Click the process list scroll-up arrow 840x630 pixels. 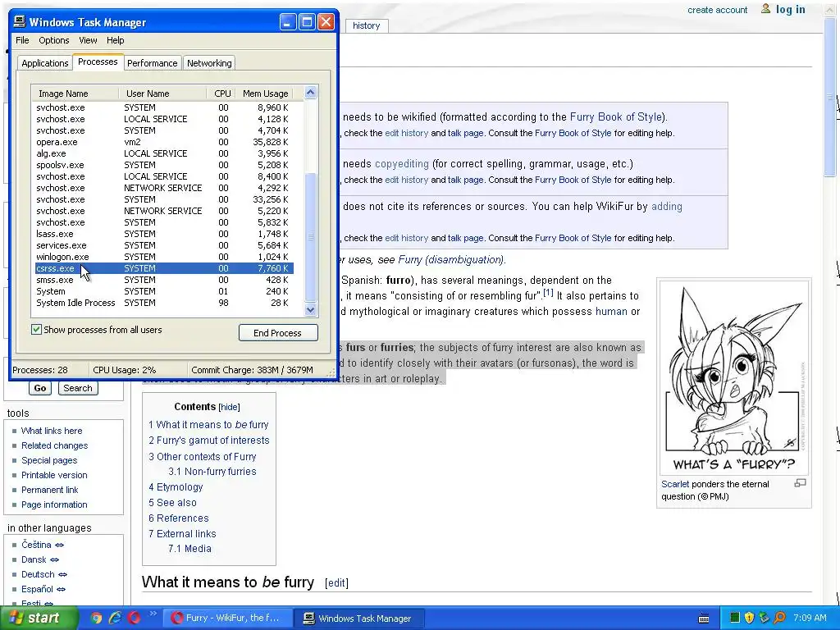tap(310, 93)
